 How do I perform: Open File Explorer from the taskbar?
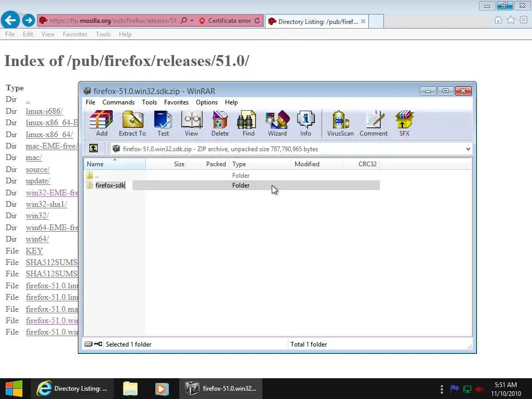130,389
